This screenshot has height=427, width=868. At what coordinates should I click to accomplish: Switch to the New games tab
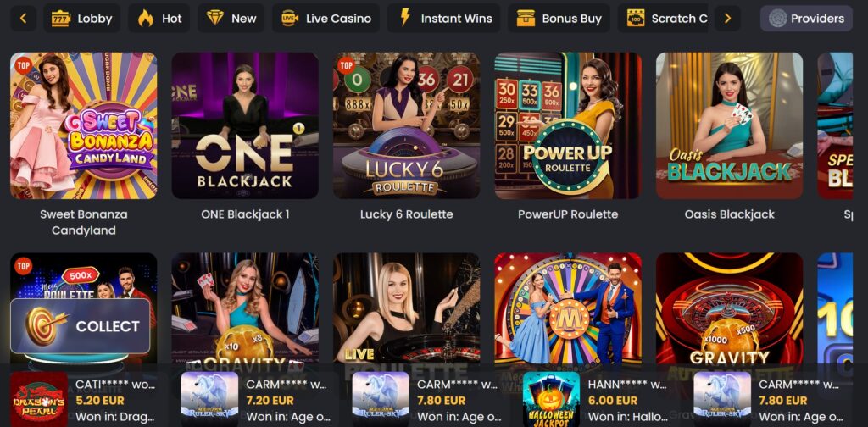[x=231, y=19]
